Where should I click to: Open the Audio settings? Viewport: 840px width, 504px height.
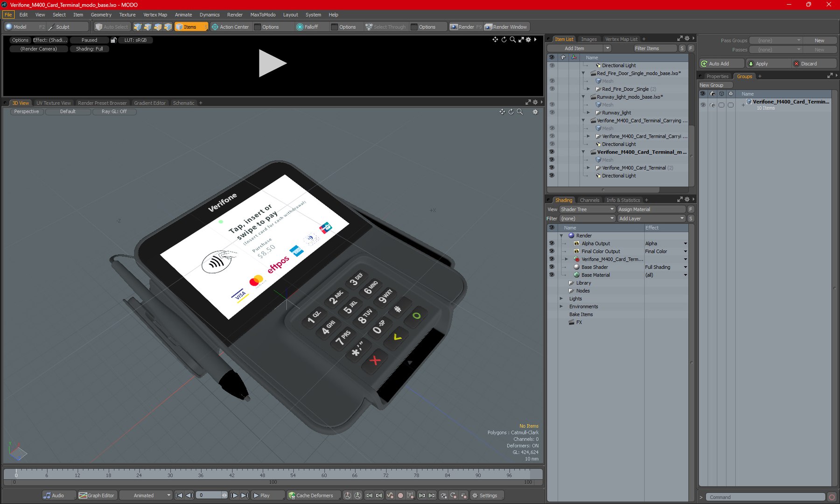(58, 495)
